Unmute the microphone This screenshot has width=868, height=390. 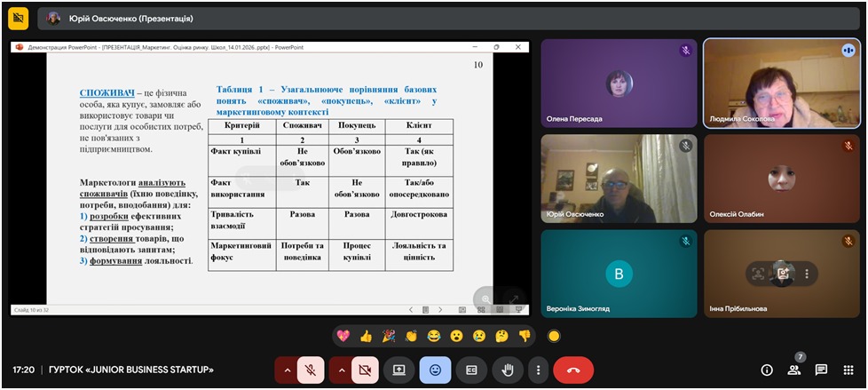click(310, 370)
